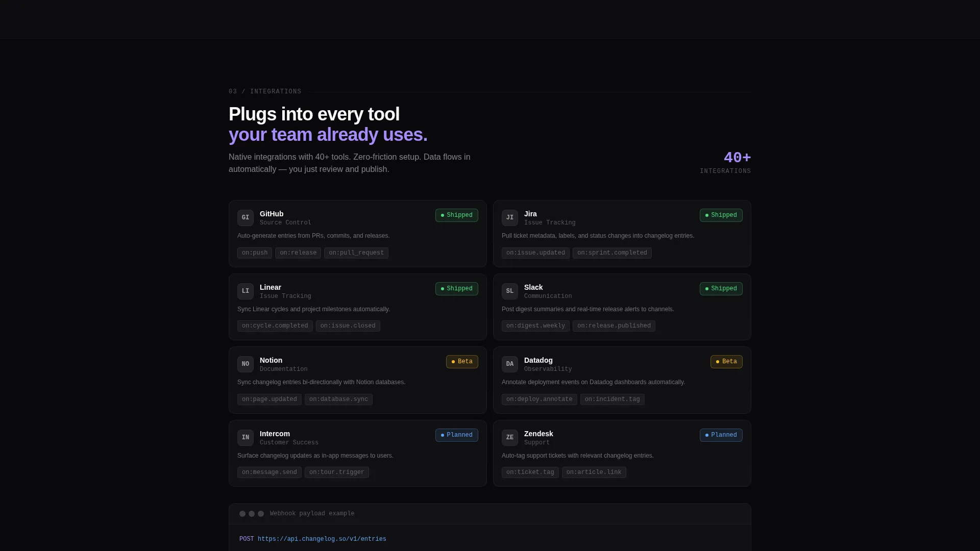Click the Zendesk ZE icon badge

510,438
